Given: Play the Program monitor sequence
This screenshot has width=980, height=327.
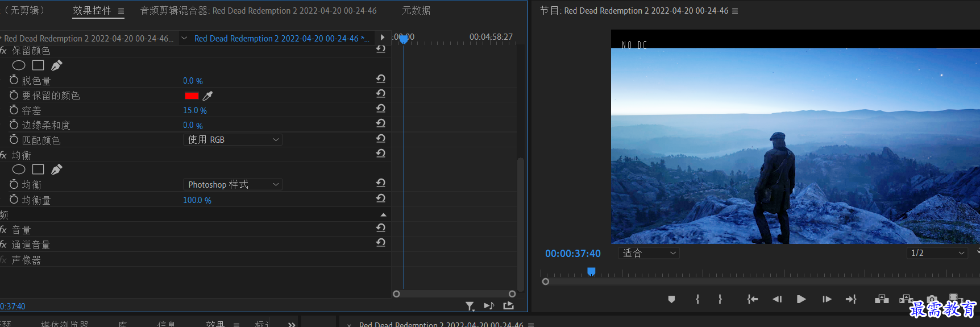Looking at the screenshot, I should (x=802, y=299).
